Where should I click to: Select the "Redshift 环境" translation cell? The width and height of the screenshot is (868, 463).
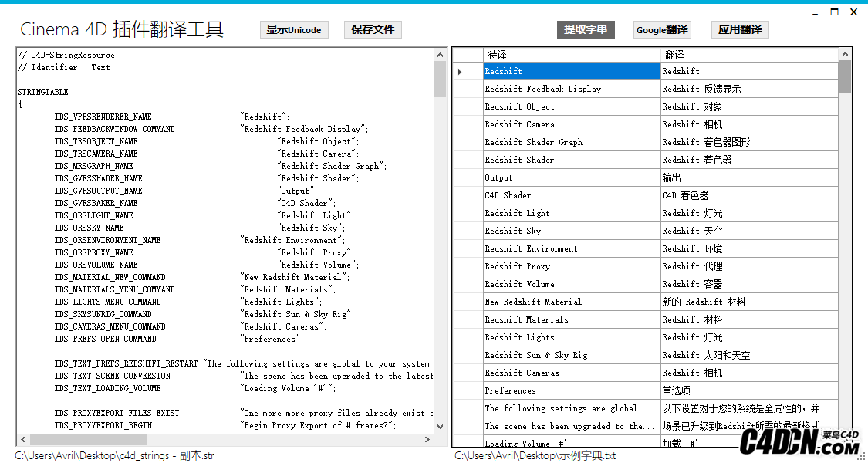pos(749,248)
